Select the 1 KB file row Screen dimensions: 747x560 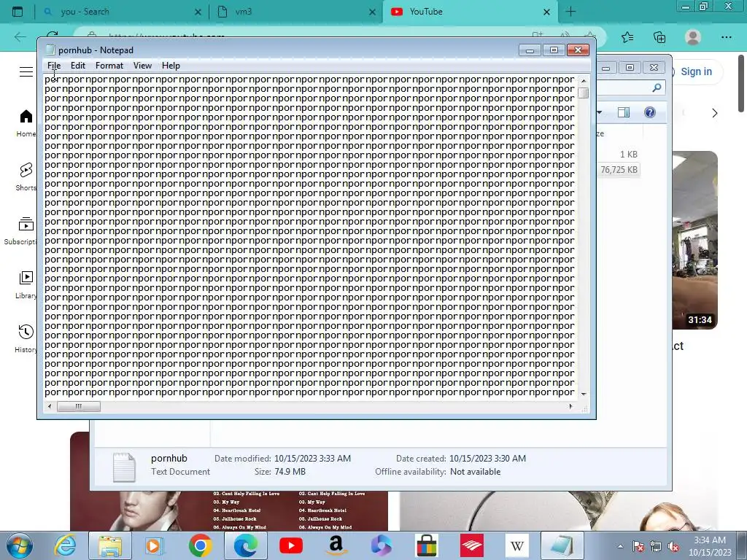(x=628, y=155)
